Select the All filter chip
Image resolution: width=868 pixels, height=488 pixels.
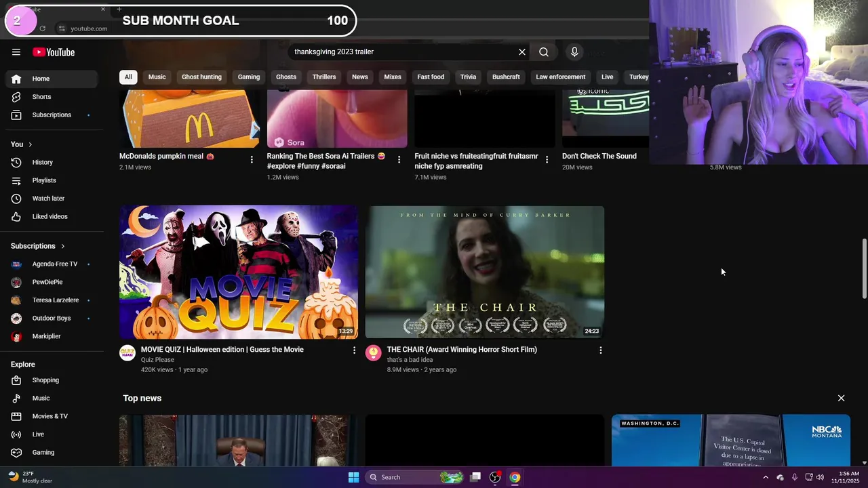pos(128,77)
